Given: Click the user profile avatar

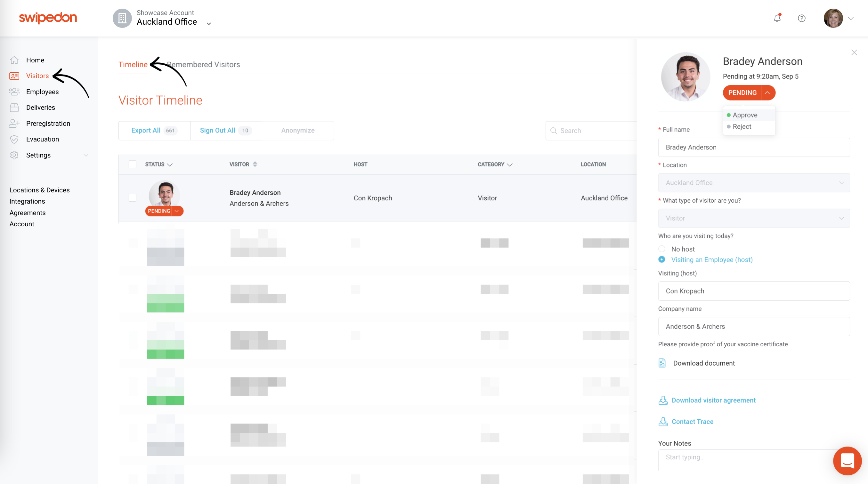Looking at the screenshot, I should point(833,18).
